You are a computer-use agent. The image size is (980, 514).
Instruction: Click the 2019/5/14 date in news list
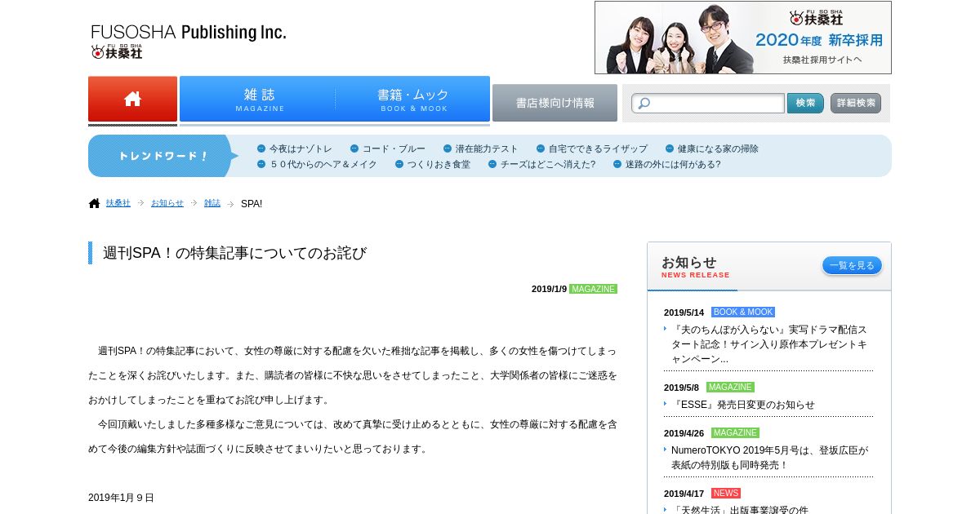coord(684,312)
